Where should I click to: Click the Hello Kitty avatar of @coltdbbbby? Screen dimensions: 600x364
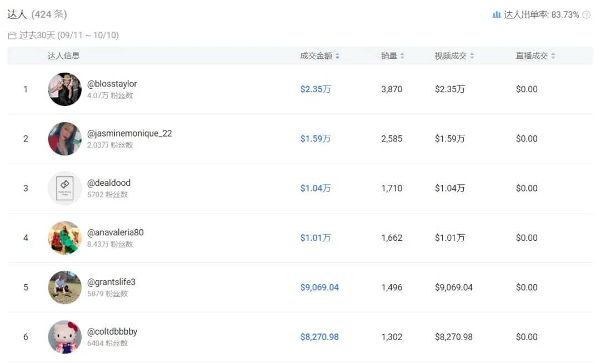[64, 337]
